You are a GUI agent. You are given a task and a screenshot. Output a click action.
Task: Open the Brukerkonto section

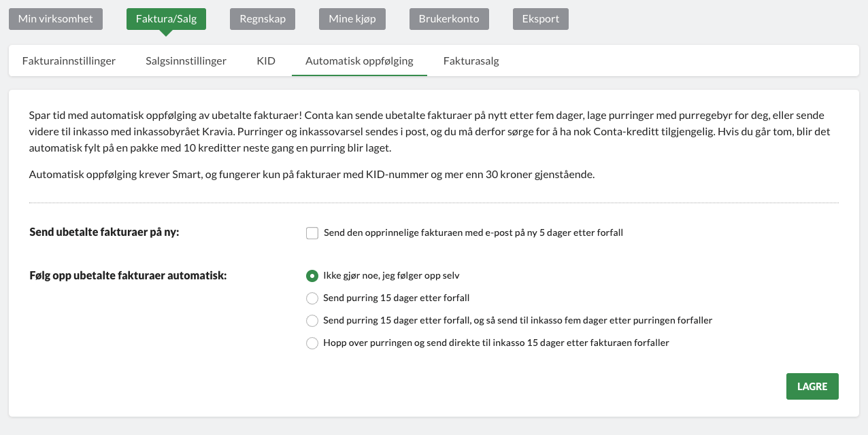(449, 19)
